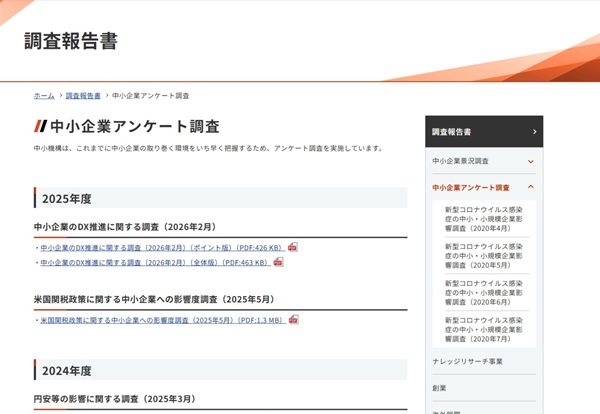
Task: Select 創業 in the sidebar menu
Action: [x=440, y=388]
